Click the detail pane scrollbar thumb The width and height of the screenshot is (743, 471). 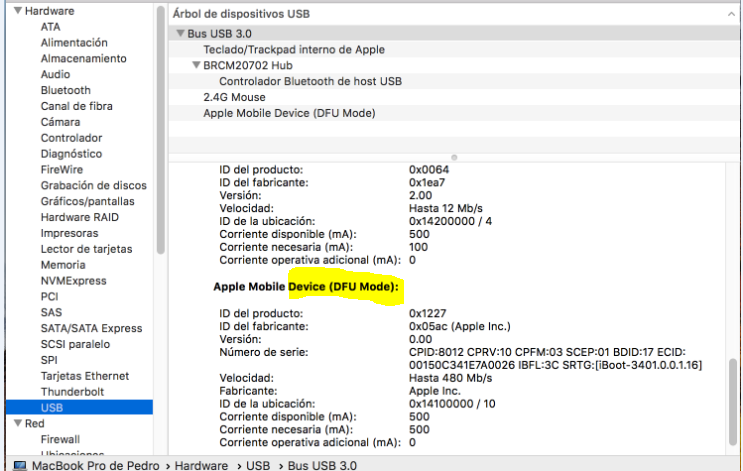(733, 402)
